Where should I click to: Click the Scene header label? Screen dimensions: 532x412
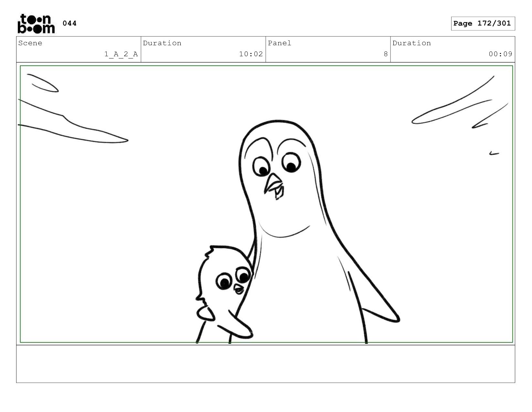[30, 43]
